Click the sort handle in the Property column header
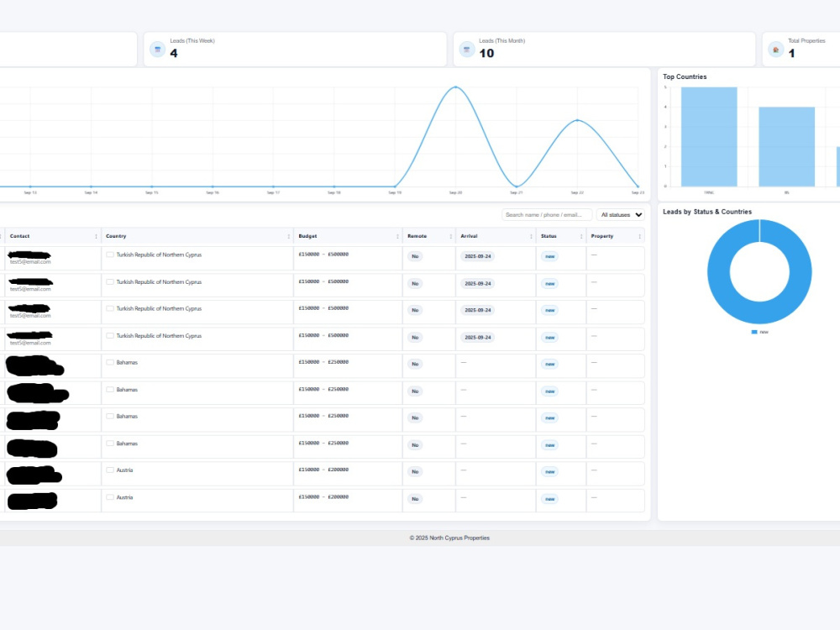This screenshot has height=630, width=840. (639, 236)
